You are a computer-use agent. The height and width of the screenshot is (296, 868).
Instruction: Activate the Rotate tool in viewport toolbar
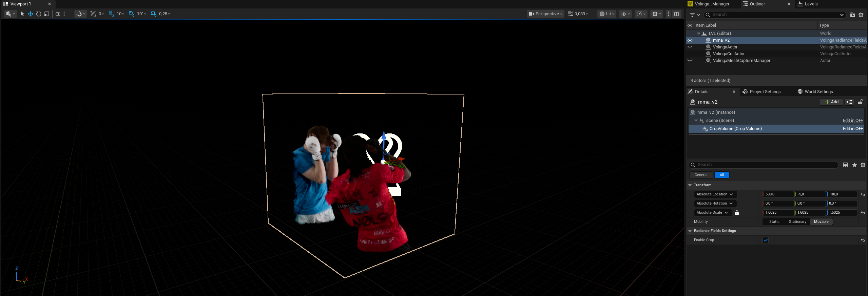[x=39, y=14]
